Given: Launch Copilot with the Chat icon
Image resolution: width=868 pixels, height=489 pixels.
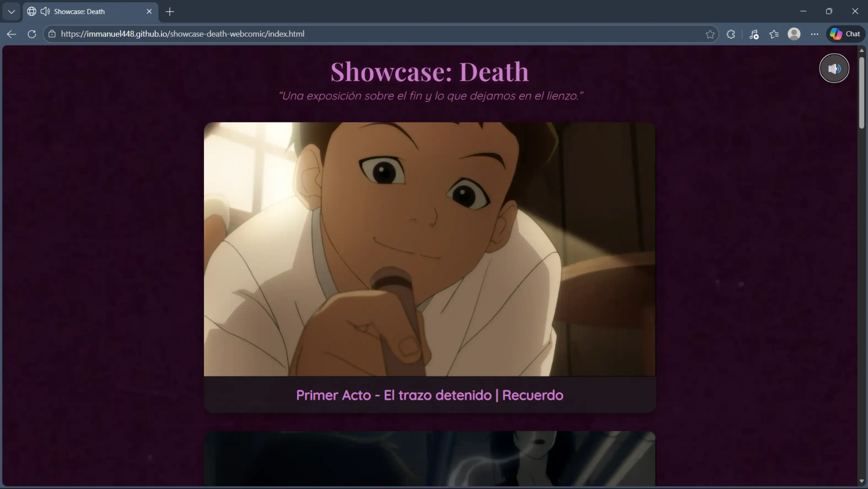Looking at the screenshot, I should [x=845, y=34].
